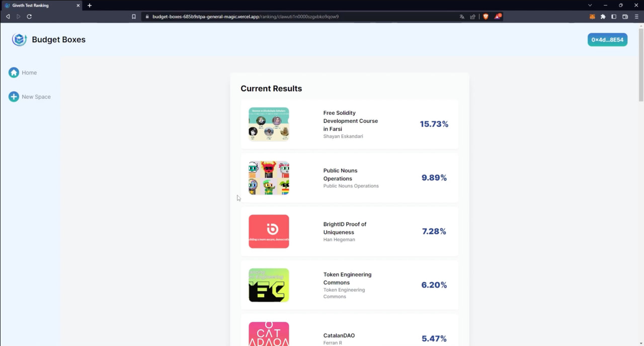Click the Free Solidity course thumbnail

pyautogui.click(x=269, y=124)
